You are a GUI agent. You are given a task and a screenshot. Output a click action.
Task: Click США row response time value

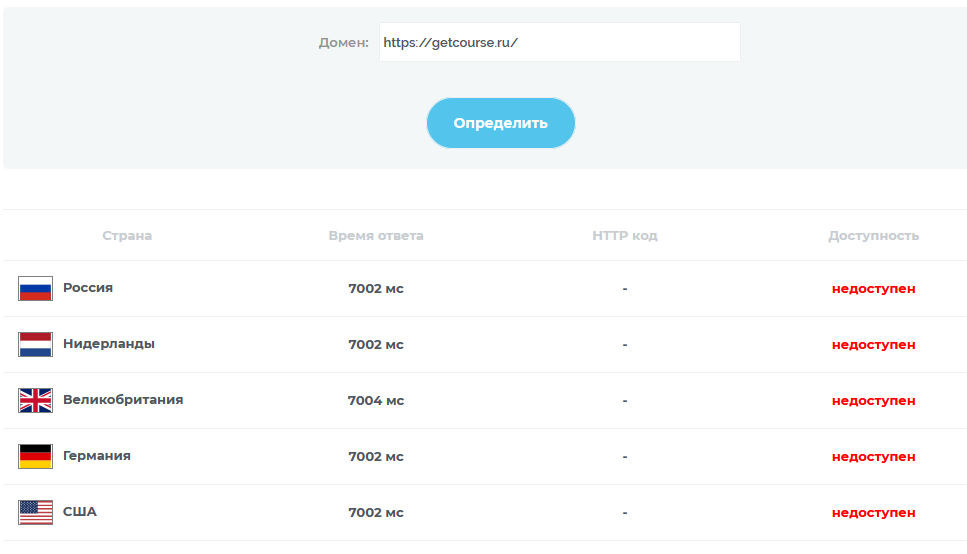tap(376, 513)
